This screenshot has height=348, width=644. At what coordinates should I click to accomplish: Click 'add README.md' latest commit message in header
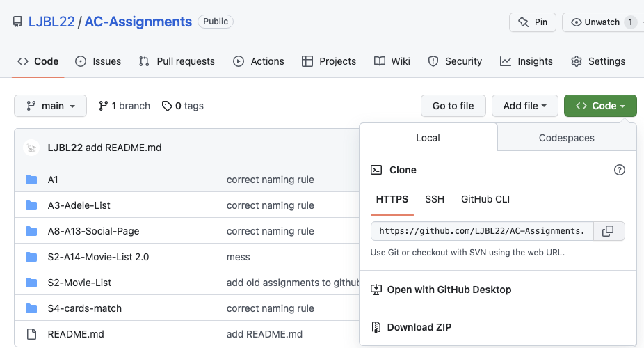click(123, 148)
